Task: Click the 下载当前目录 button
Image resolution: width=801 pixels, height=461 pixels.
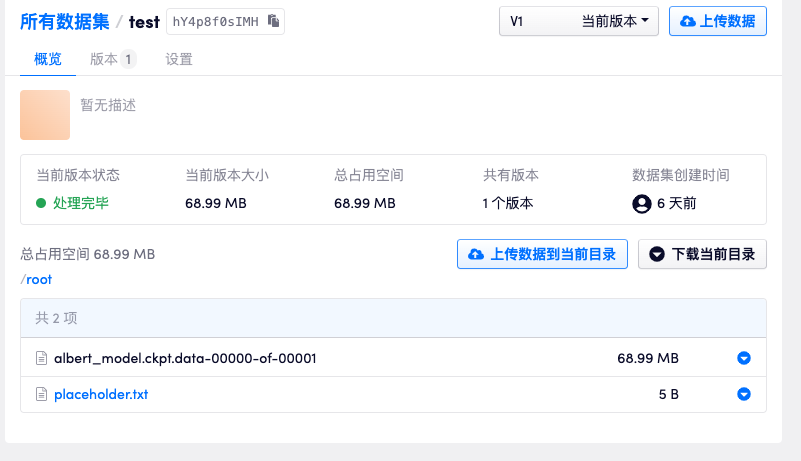Action: point(702,254)
